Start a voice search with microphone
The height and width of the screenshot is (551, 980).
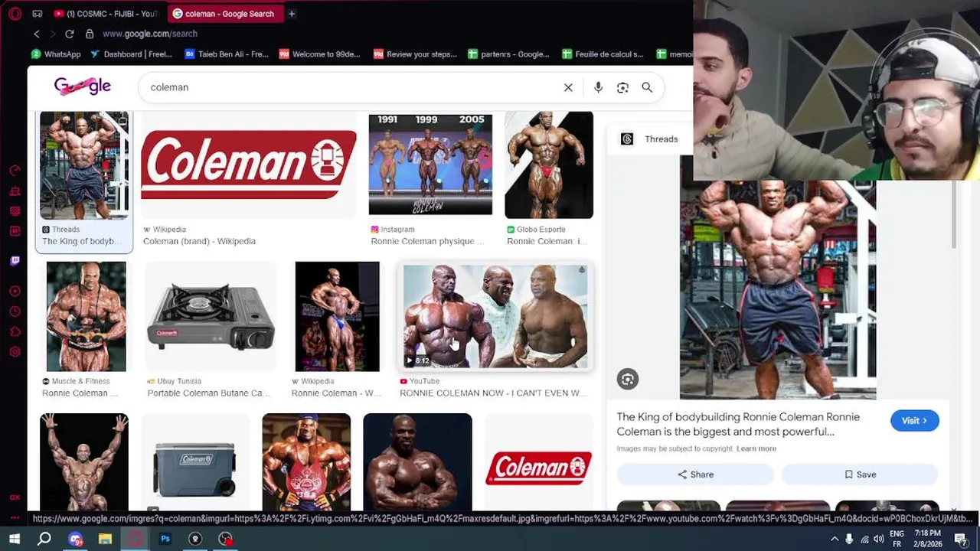click(x=598, y=87)
